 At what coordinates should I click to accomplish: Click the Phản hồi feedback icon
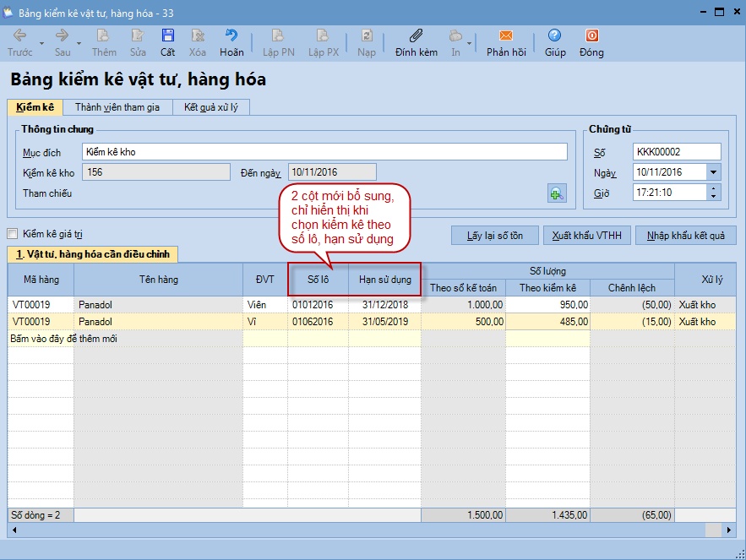click(506, 36)
